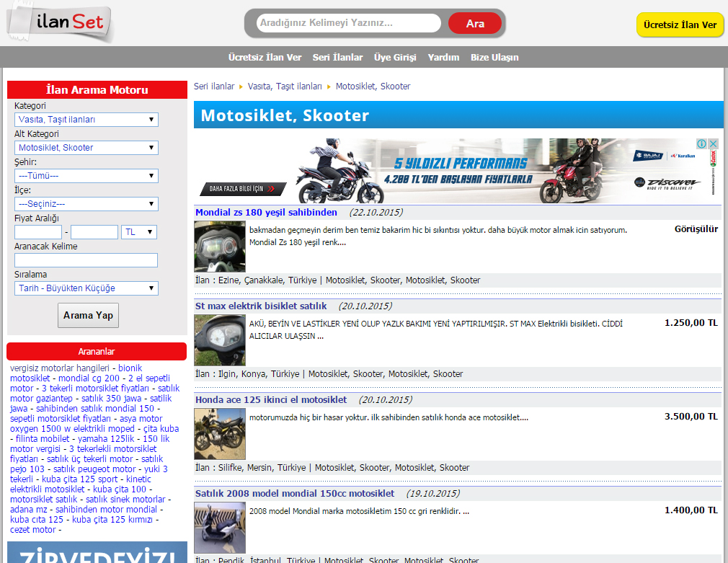Click the ilanSet logo

tap(61, 24)
